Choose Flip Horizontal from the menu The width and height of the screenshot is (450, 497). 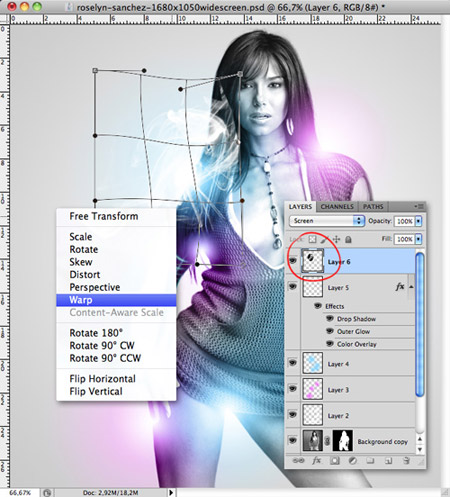pos(103,379)
